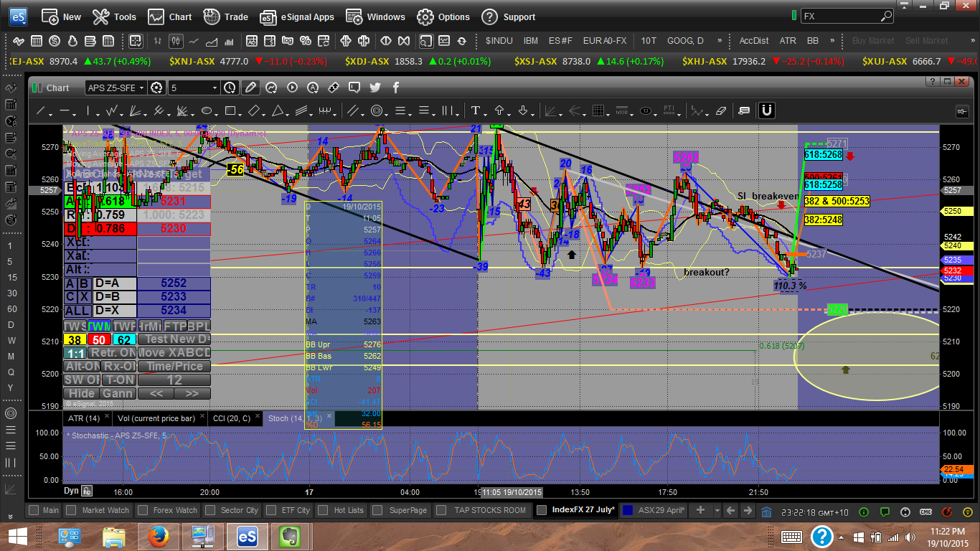Select the horizontal line drawing tool
The height and width of the screenshot is (551, 980).
coord(65,111)
